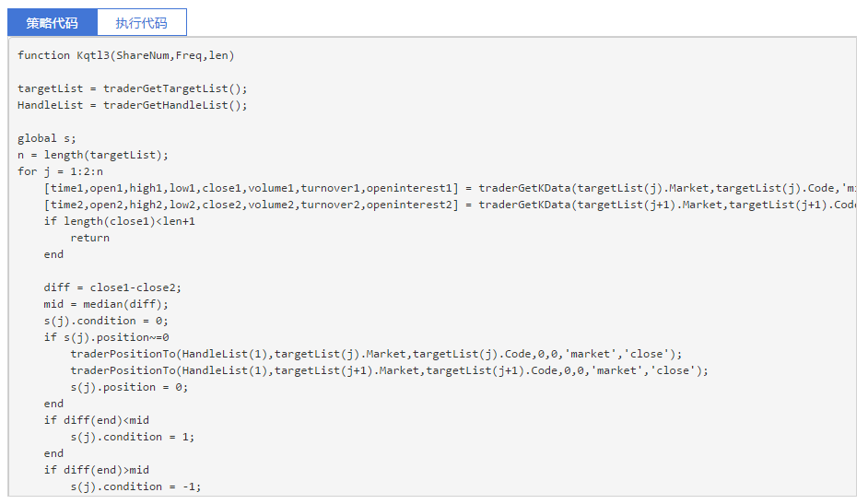The height and width of the screenshot is (504, 868).
Task: Click the HandleList = traderGetHandleList() line
Action: tap(133, 105)
